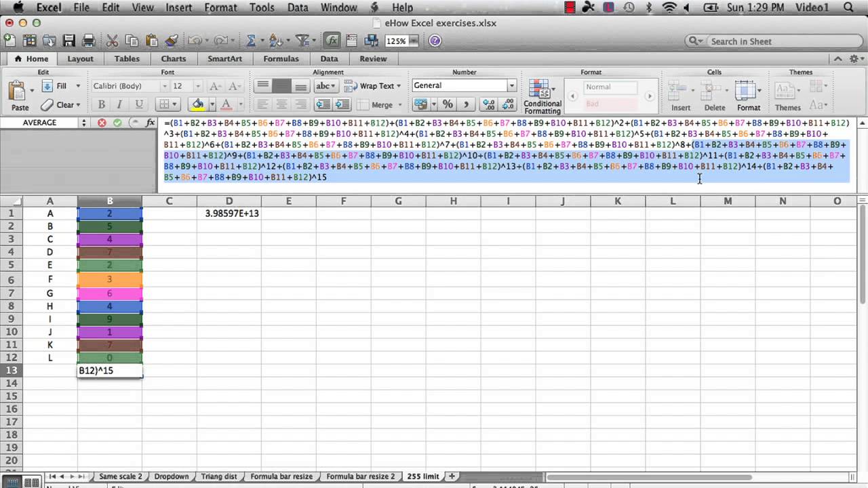Expand the Wrap Text dropdown

(398, 86)
